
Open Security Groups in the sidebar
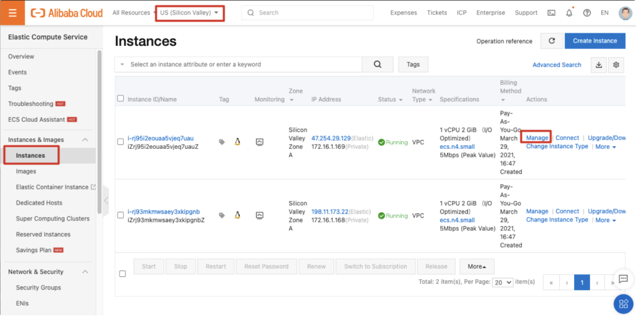(x=38, y=288)
